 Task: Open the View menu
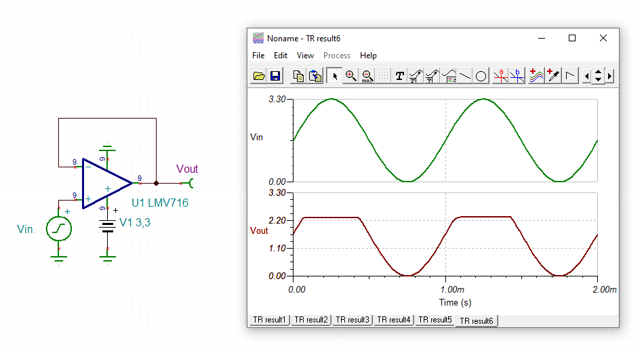coord(305,56)
